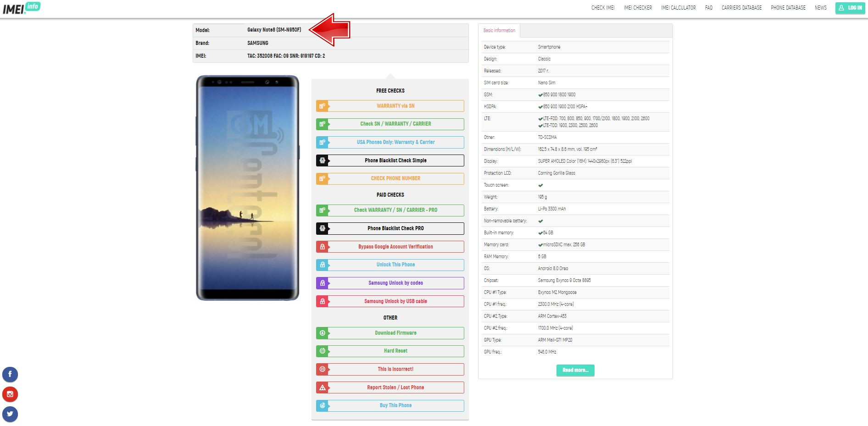The image size is (868, 426).
Task: Click the battery value Li-Po 3300 mAh
Action: [552, 209]
